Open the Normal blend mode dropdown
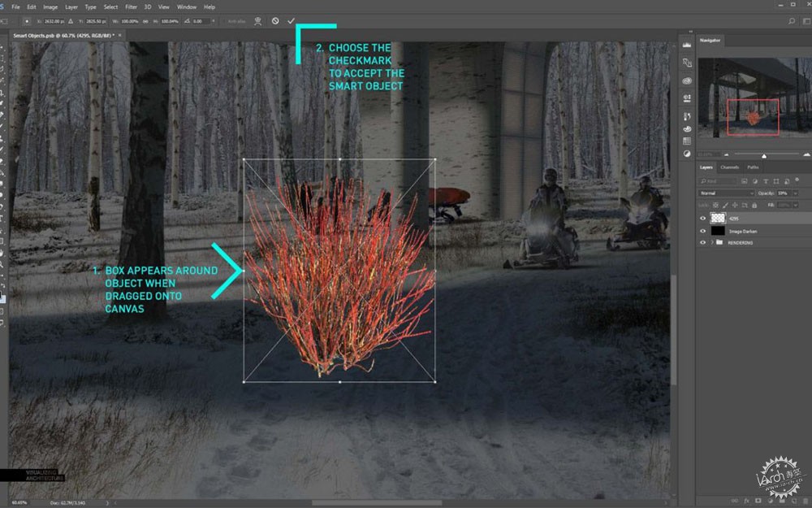This screenshot has width=812, height=508. [727, 193]
